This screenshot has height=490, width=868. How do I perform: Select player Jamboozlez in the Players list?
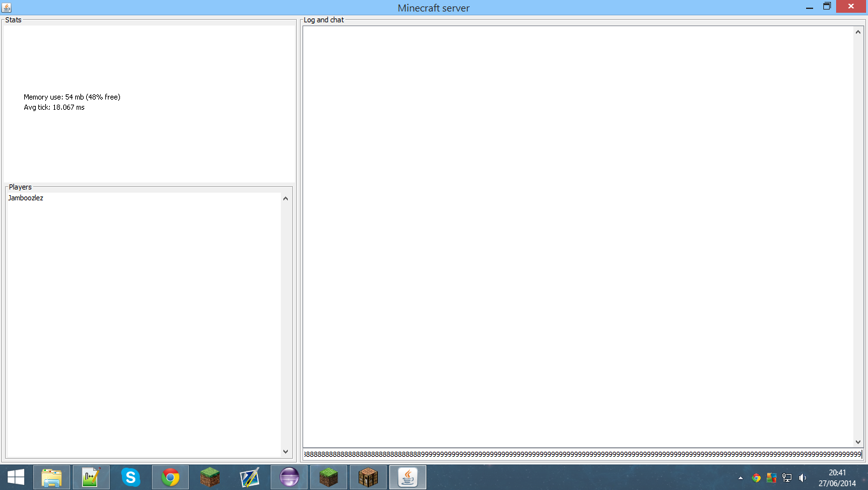pos(26,198)
